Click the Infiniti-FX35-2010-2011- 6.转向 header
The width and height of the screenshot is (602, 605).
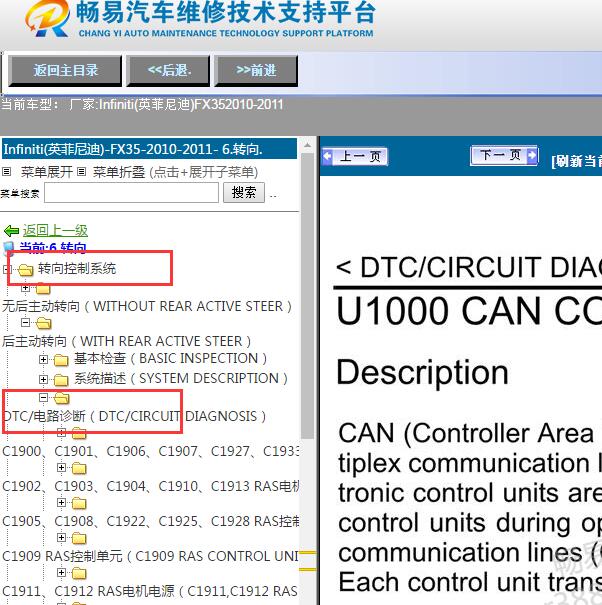149,149
